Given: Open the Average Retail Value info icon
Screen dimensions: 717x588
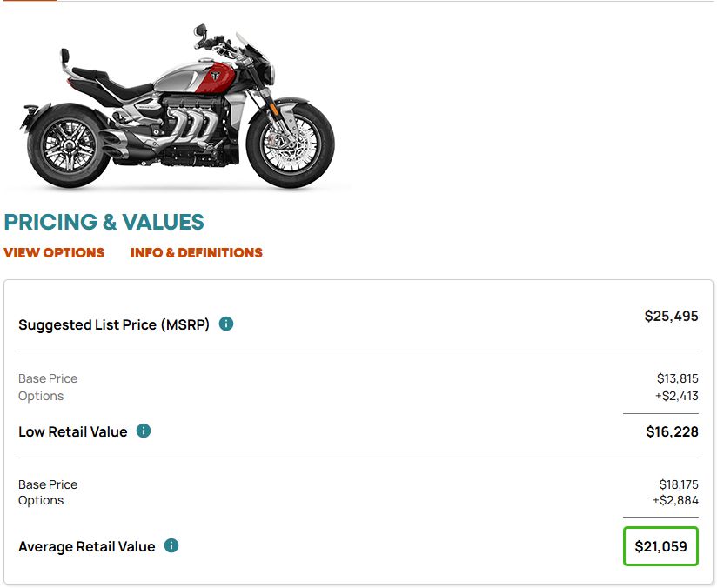Looking at the screenshot, I should [x=171, y=546].
